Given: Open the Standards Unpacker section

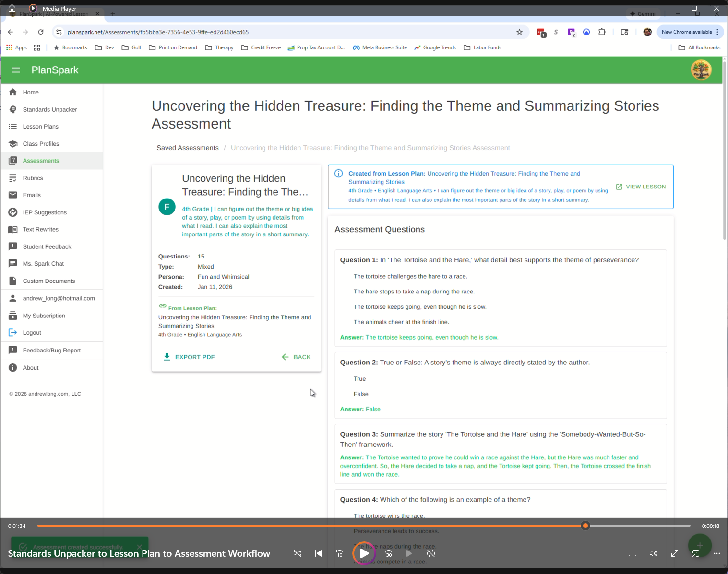Looking at the screenshot, I should click(49, 109).
